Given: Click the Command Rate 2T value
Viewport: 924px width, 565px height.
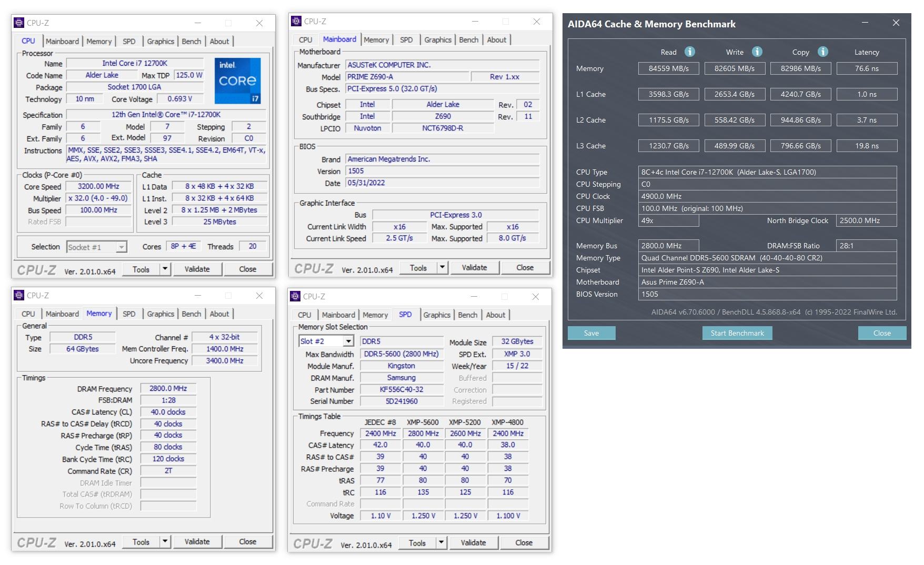Looking at the screenshot, I should [x=168, y=471].
